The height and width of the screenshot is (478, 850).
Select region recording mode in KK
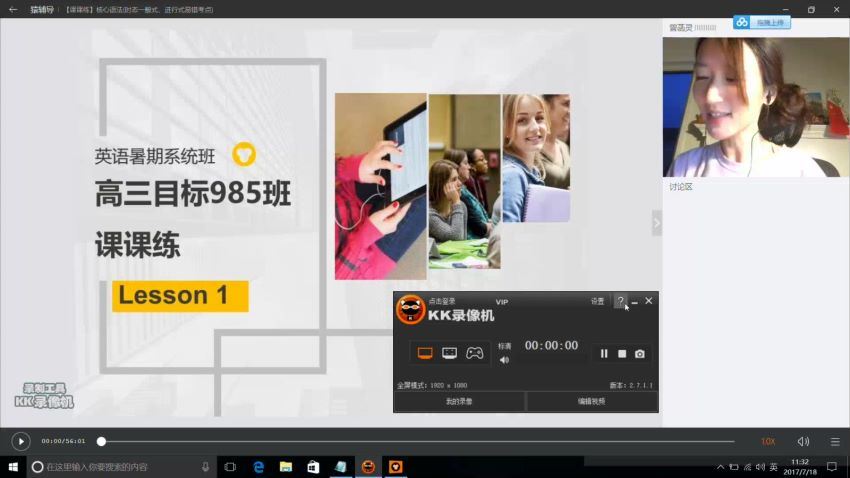click(449, 353)
